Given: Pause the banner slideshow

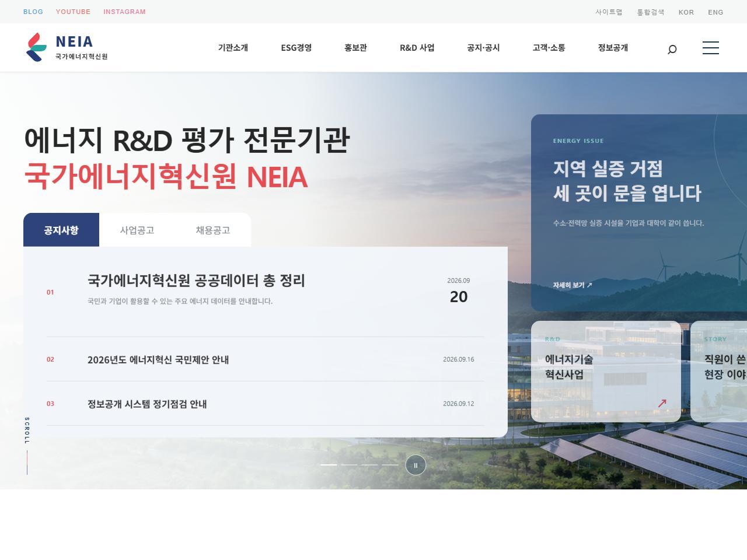Looking at the screenshot, I should click(x=416, y=465).
